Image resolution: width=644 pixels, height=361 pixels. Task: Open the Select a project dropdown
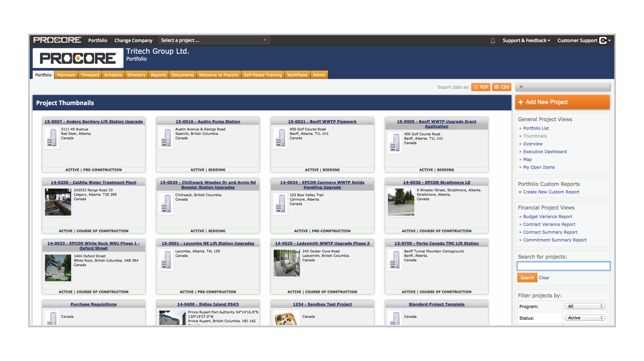pyautogui.click(x=214, y=40)
